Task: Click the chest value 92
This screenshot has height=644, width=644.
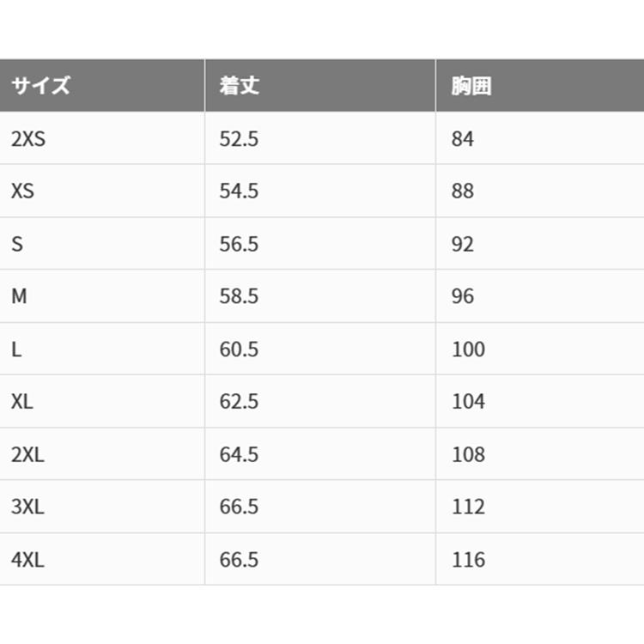Action: click(463, 244)
